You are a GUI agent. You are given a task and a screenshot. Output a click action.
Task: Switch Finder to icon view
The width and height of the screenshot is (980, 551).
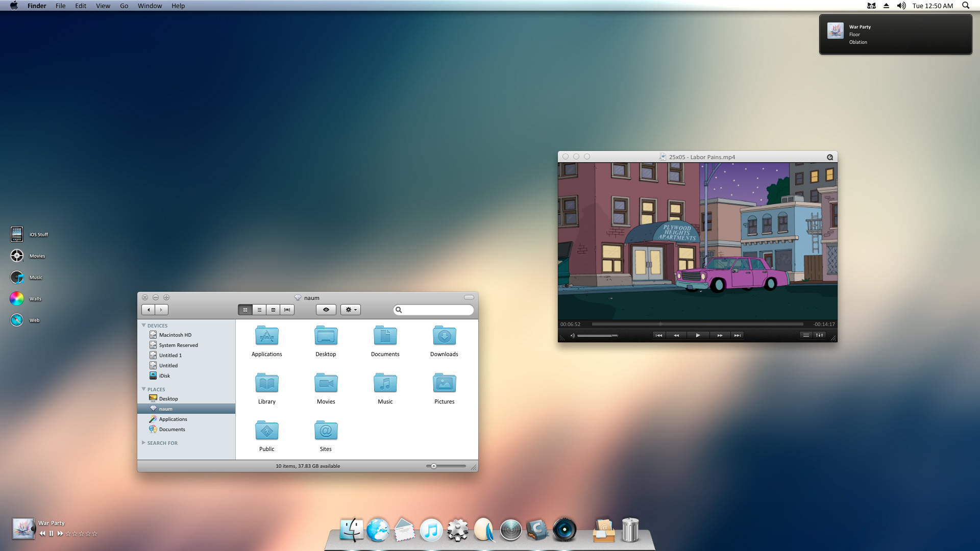tap(245, 310)
